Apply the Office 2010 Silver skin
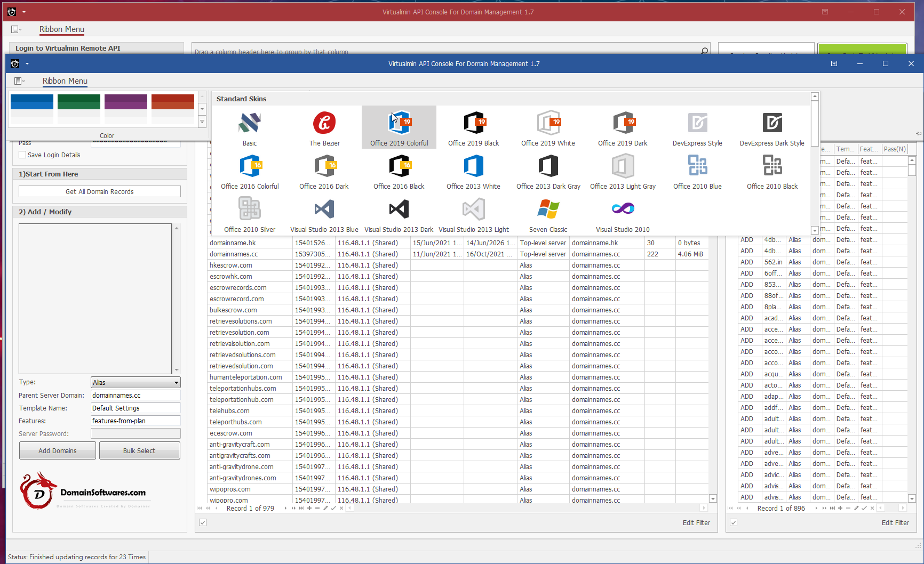Image resolution: width=924 pixels, height=564 pixels. pyautogui.click(x=250, y=214)
